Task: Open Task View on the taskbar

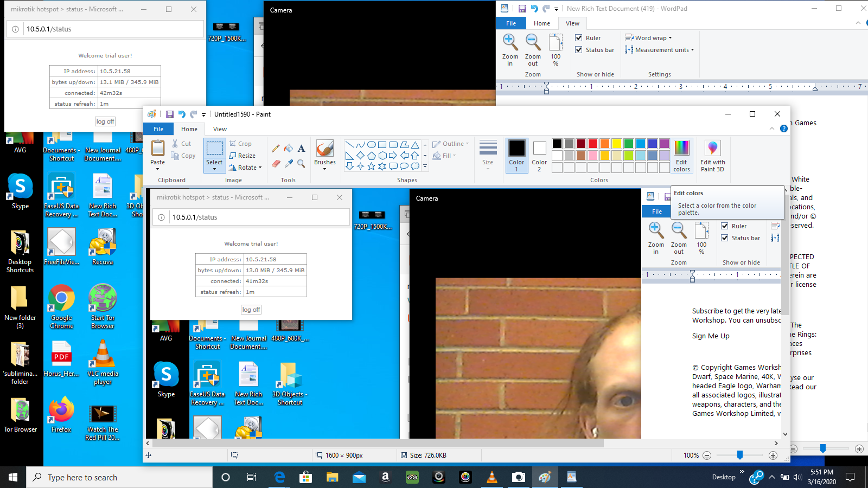Action: point(252,477)
